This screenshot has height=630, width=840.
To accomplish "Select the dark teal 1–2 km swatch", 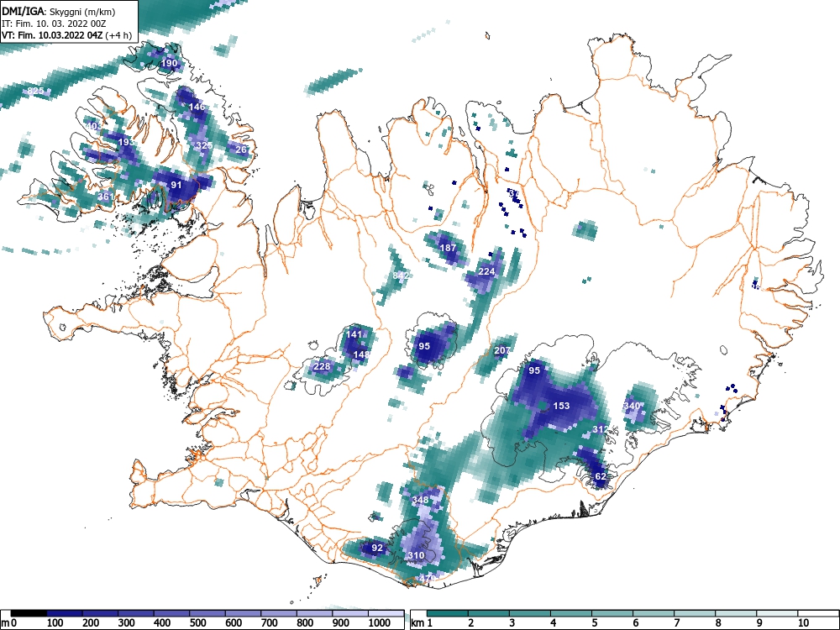I will (x=448, y=613).
